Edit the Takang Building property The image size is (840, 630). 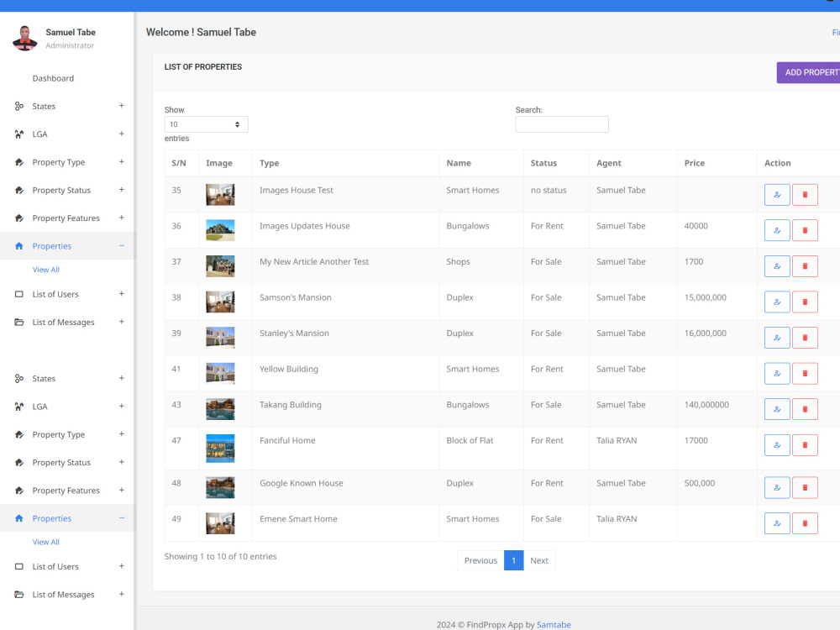pyautogui.click(x=777, y=409)
